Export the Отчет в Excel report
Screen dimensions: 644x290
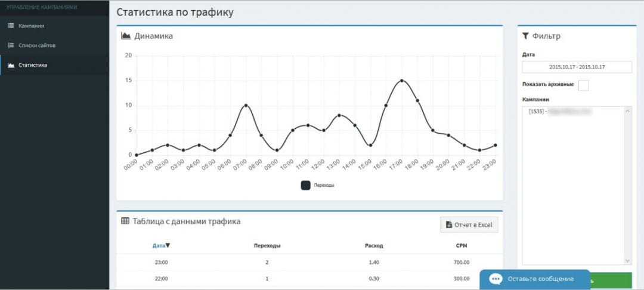coord(469,225)
